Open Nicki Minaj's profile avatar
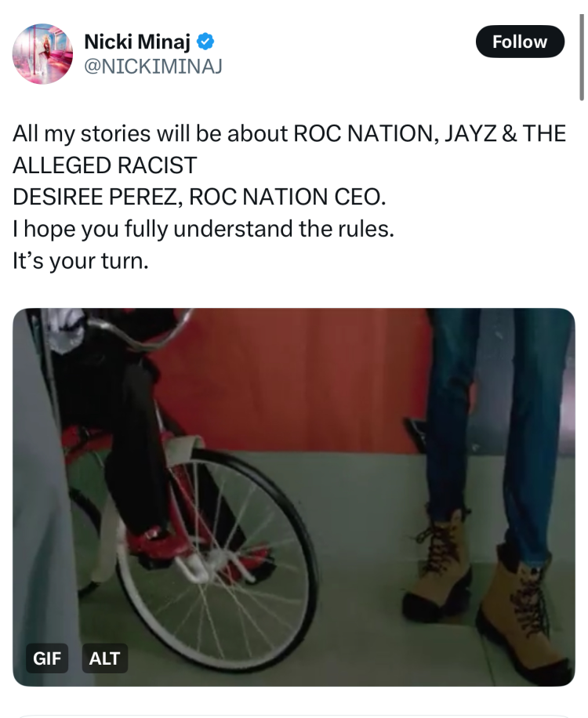This screenshot has width=588, height=718. coord(42,53)
